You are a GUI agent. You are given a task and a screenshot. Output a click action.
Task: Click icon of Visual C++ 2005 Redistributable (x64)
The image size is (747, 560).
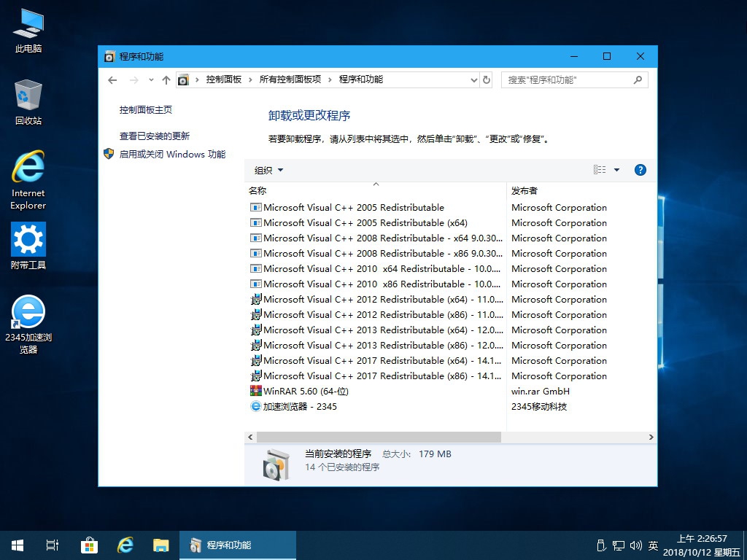(256, 223)
